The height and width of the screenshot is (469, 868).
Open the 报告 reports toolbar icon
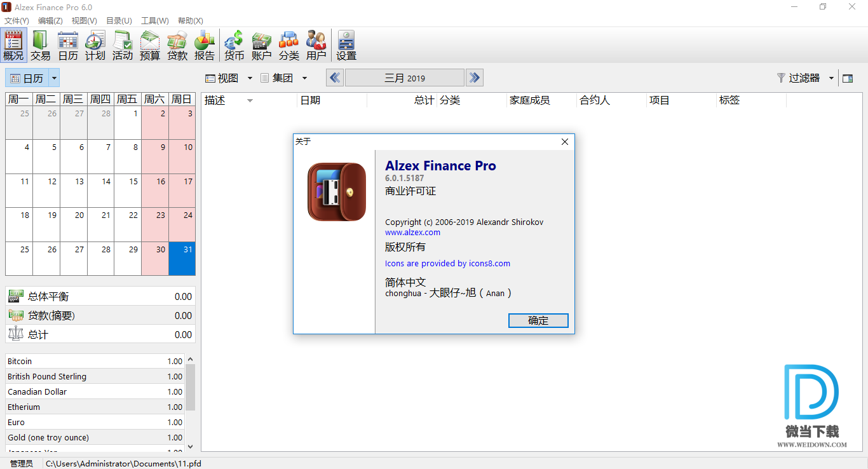pyautogui.click(x=205, y=45)
